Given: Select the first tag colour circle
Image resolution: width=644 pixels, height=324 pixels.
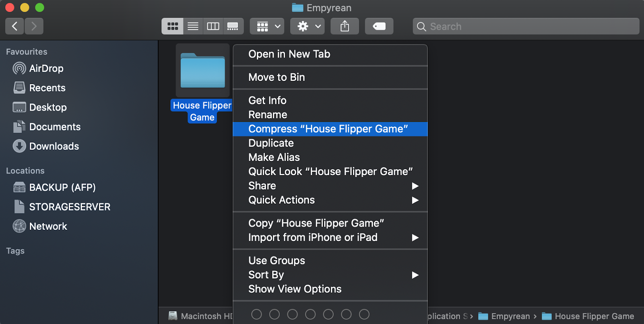Looking at the screenshot, I should click(x=256, y=314).
